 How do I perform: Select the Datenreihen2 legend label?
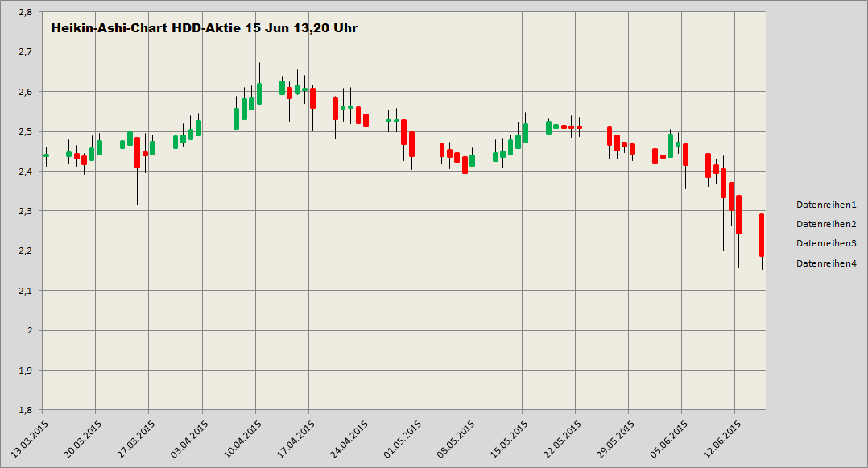tap(825, 224)
